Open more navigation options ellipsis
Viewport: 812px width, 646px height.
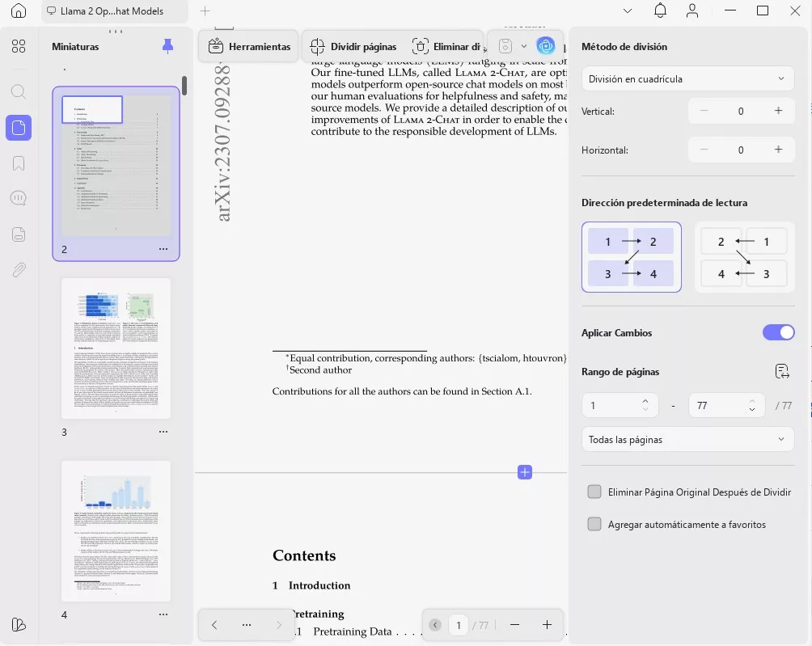pyautogui.click(x=247, y=625)
